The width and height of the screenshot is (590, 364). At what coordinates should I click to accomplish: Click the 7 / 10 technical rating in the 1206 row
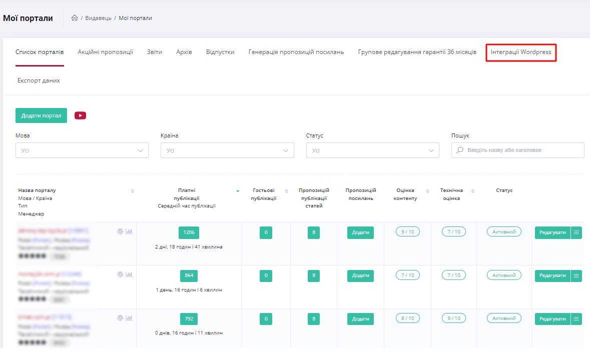pos(454,231)
